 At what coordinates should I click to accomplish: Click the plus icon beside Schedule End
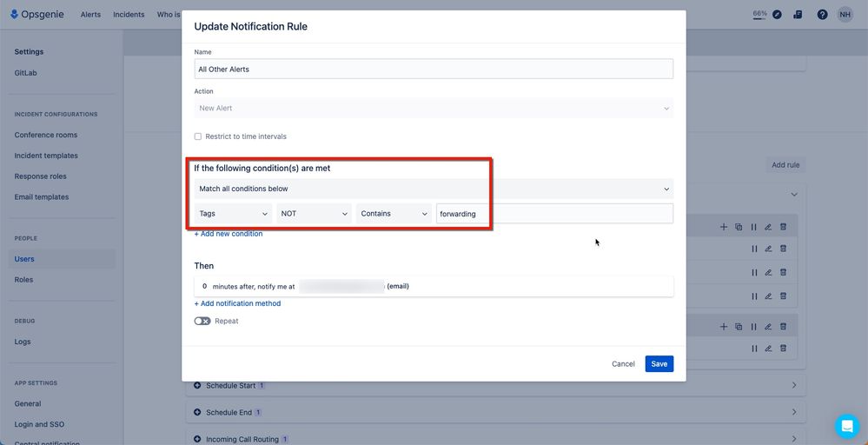pyautogui.click(x=197, y=412)
